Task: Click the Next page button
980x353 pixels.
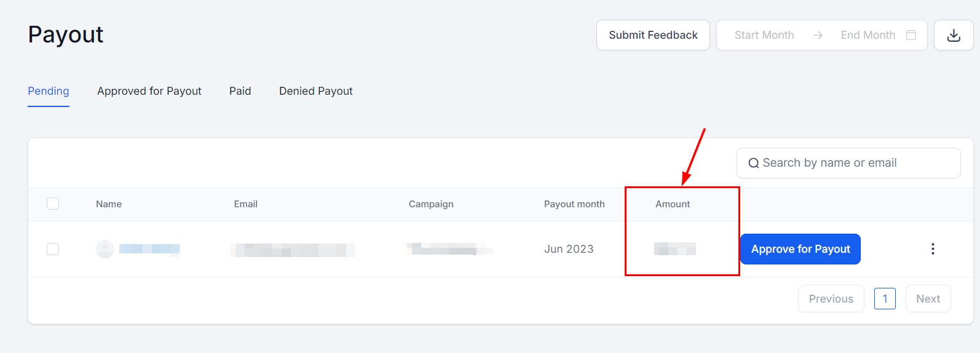Action: coord(928,299)
